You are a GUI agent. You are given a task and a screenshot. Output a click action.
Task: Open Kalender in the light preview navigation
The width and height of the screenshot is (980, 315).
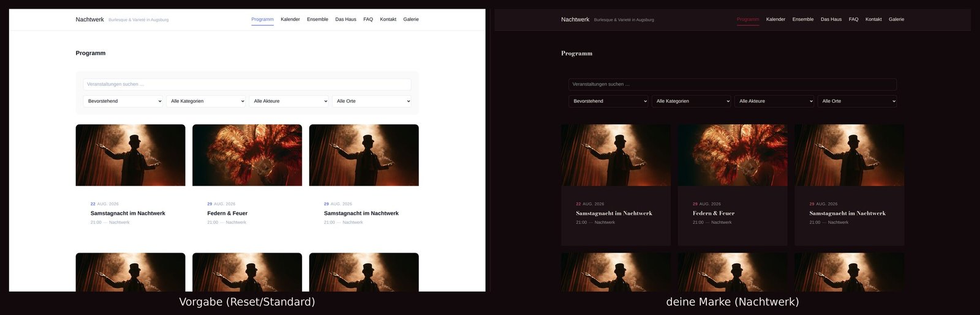(x=290, y=20)
